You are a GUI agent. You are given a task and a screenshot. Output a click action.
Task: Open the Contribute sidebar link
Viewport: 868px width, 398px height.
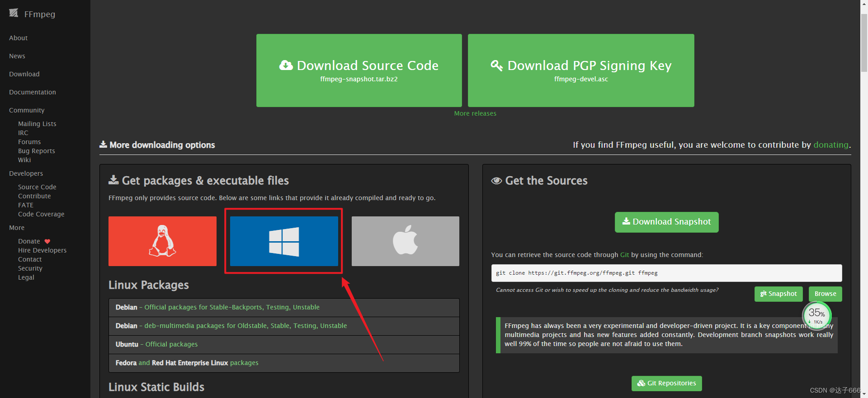(34, 196)
